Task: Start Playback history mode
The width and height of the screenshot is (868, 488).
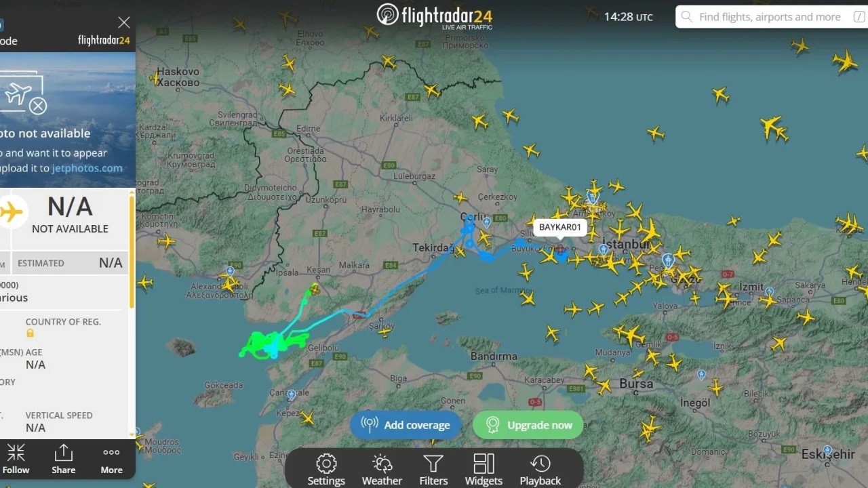Action: click(540, 470)
